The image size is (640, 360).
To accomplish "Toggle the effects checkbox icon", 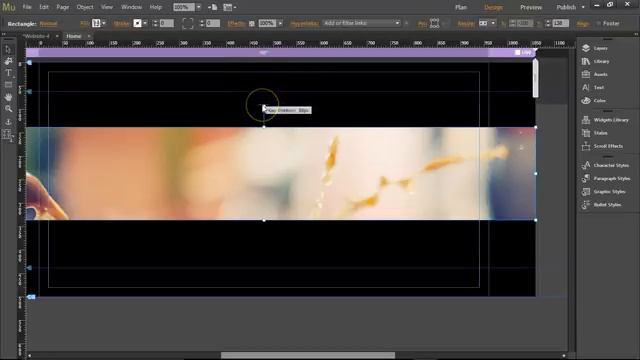I will coord(252,24).
